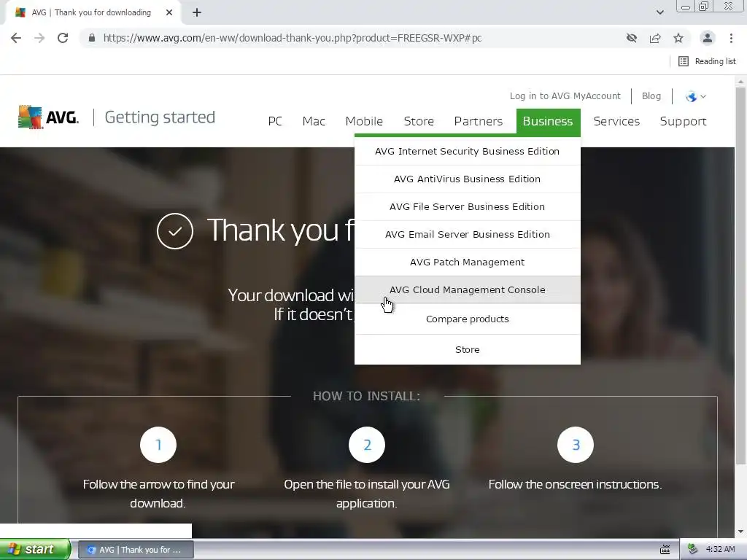Open the Support nav menu

pos(683,122)
